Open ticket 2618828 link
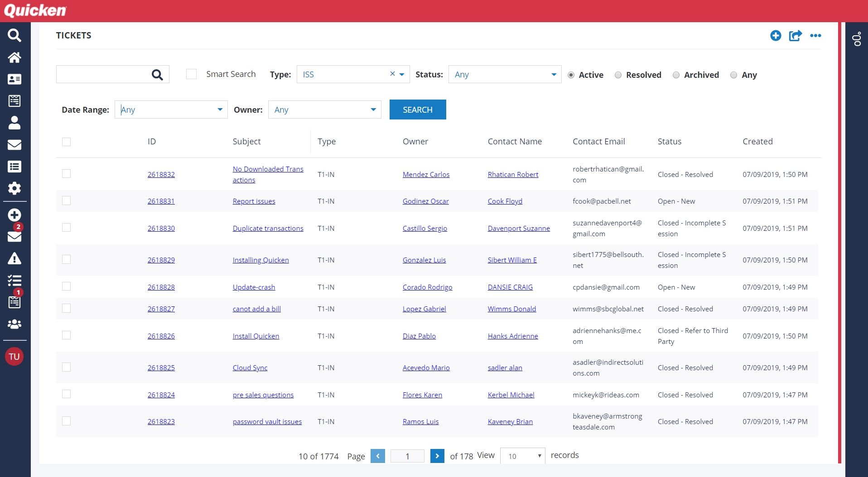This screenshot has width=868, height=477. (x=161, y=287)
